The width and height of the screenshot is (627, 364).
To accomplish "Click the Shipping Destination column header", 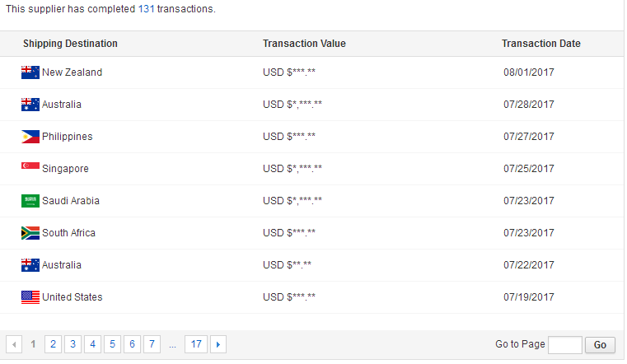I will pos(70,44).
